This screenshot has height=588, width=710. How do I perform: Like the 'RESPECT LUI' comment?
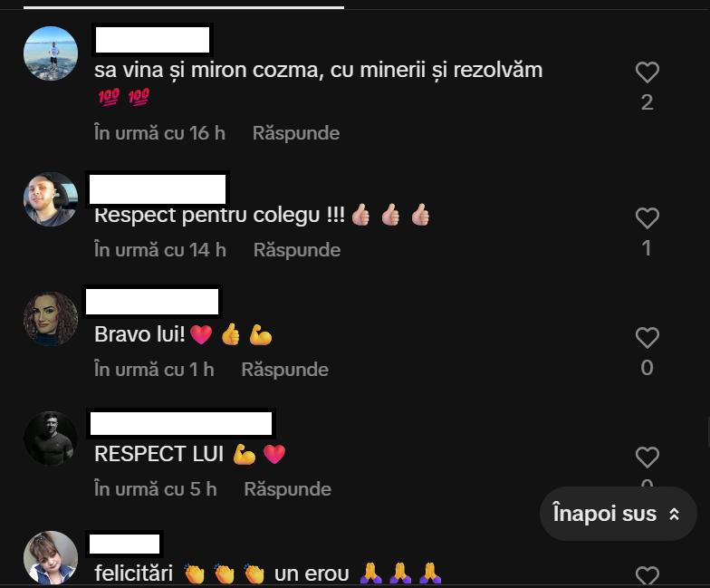[647, 458]
